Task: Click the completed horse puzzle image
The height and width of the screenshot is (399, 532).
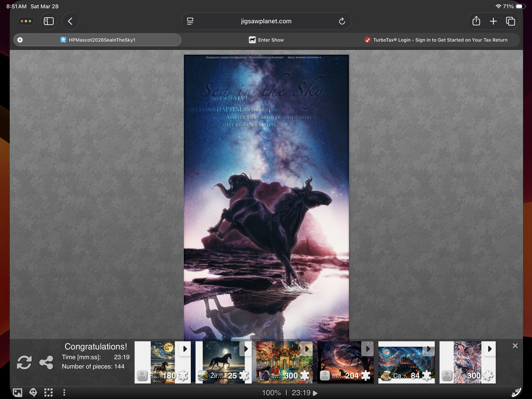Action: point(266,197)
